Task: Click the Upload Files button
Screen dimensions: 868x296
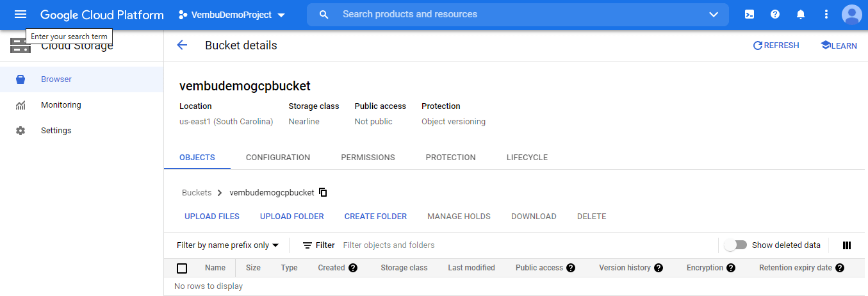Action: (212, 217)
